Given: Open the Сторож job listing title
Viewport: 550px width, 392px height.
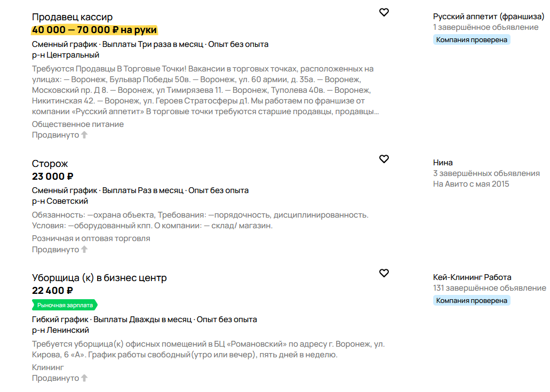Looking at the screenshot, I should coord(50,164).
